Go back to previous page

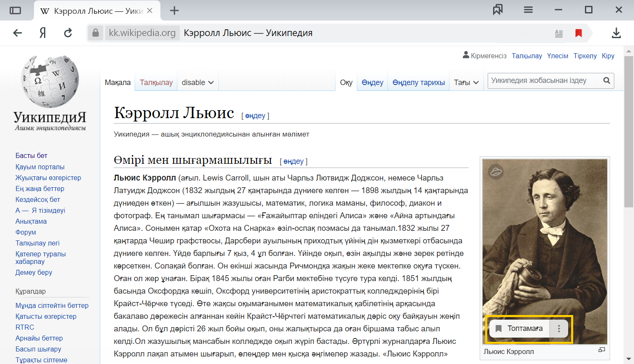tap(18, 33)
